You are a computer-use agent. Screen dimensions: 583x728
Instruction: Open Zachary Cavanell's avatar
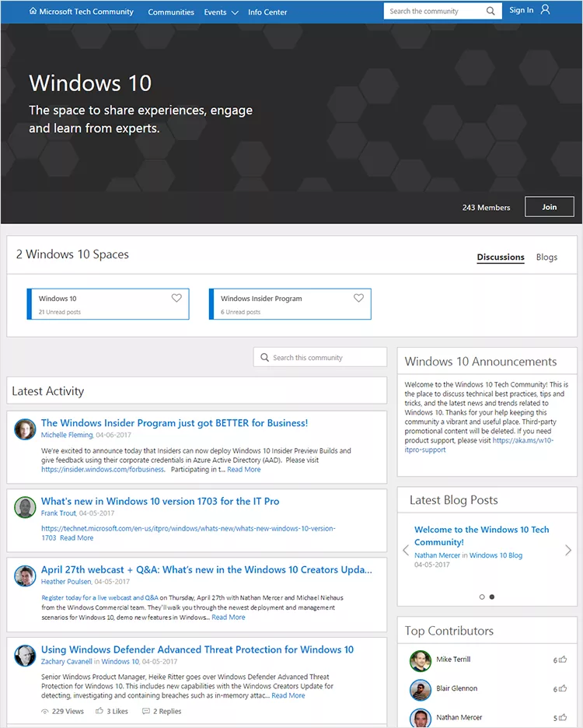point(25,656)
